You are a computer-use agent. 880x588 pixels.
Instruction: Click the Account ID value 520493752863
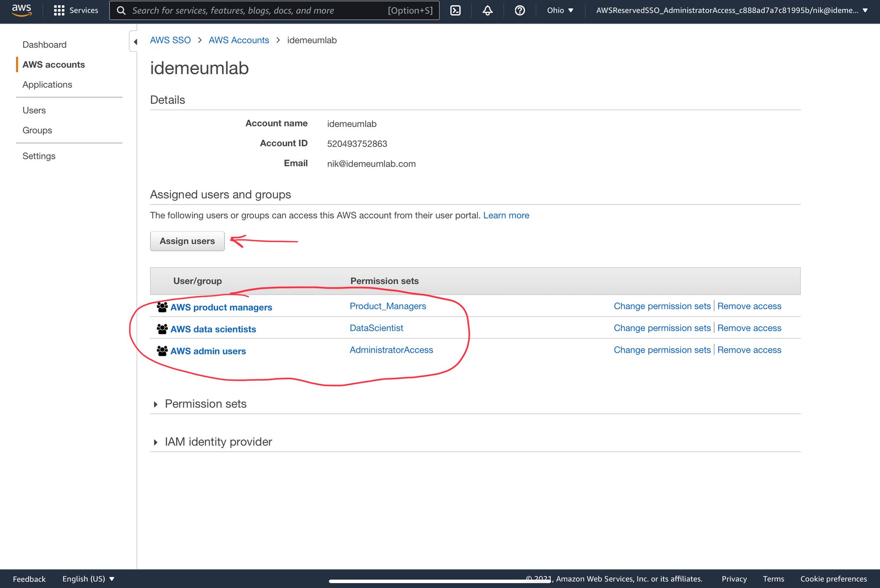pos(357,144)
